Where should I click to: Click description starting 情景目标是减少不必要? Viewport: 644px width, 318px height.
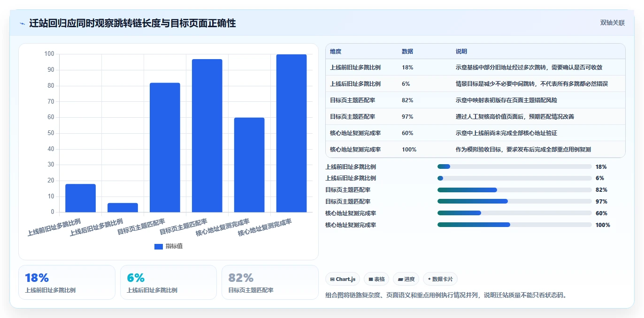[532, 84]
